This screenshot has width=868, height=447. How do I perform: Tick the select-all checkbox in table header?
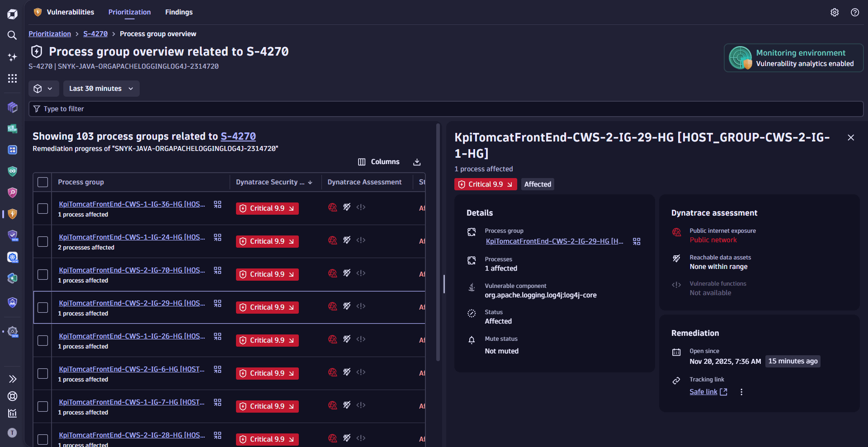(x=42, y=182)
